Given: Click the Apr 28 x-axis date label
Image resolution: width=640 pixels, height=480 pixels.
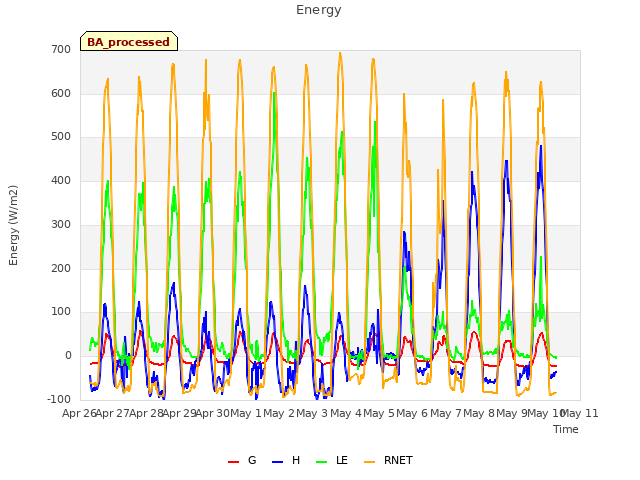Looking at the screenshot, I should tap(146, 413).
